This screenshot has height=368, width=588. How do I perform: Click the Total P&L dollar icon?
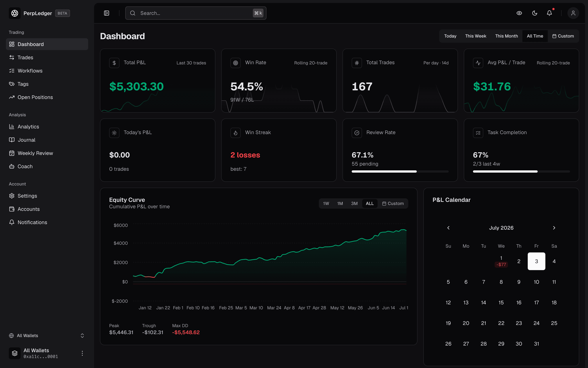114,63
